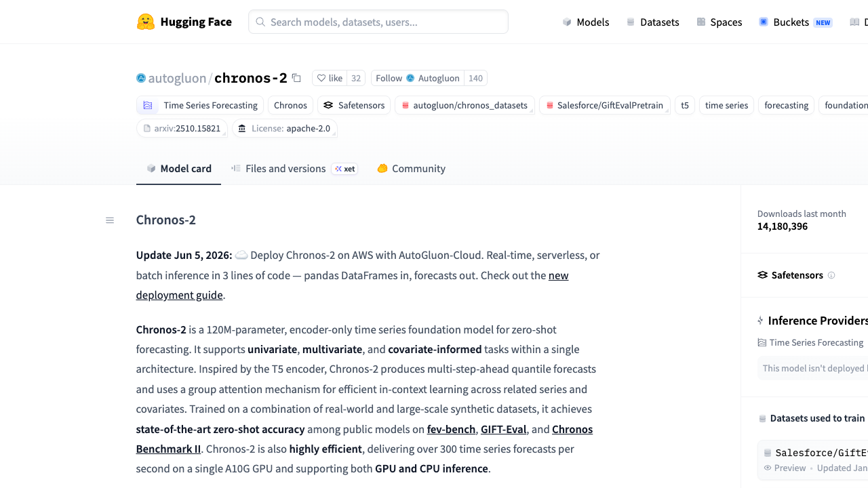Open the Models page in navigation
868x488 pixels.
click(586, 22)
